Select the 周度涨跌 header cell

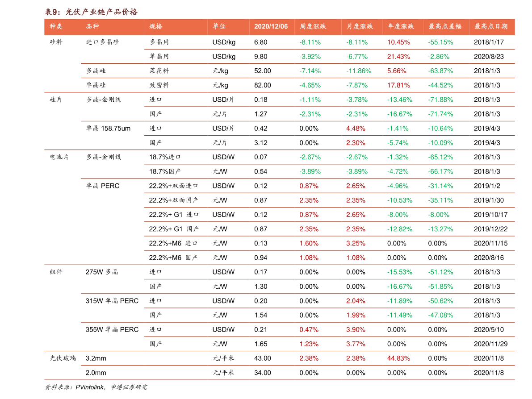click(x=313, y=26)
